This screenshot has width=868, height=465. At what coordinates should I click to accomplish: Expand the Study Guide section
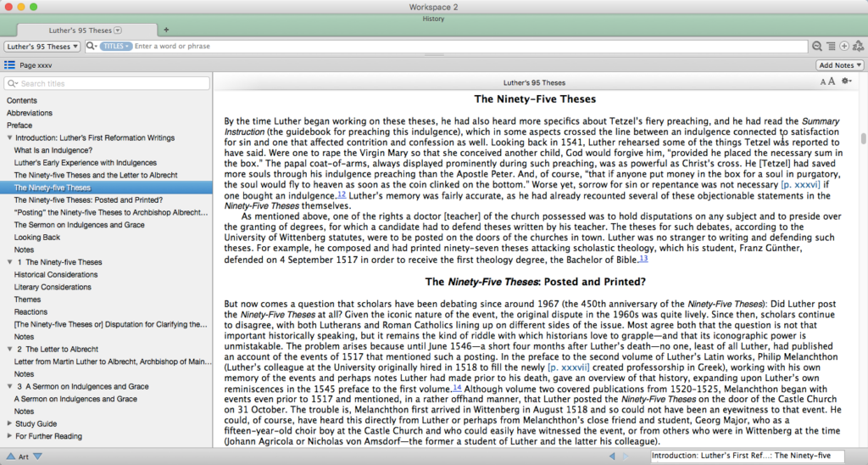pyautogui.click(x=9, y=423)
